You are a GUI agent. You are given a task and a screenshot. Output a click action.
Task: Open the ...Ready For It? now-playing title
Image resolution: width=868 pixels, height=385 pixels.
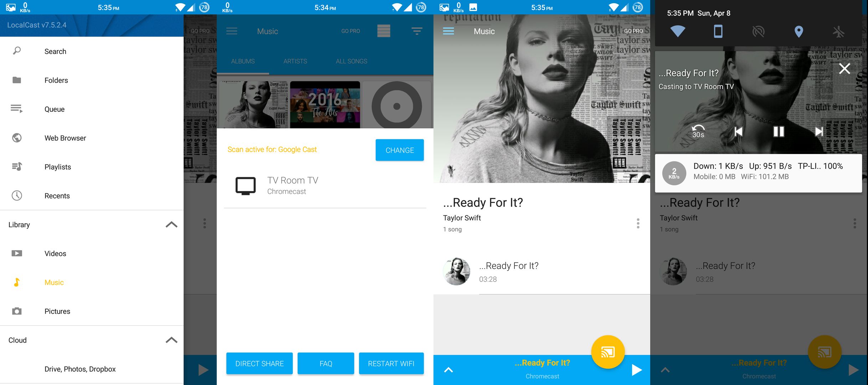point(542,363)
